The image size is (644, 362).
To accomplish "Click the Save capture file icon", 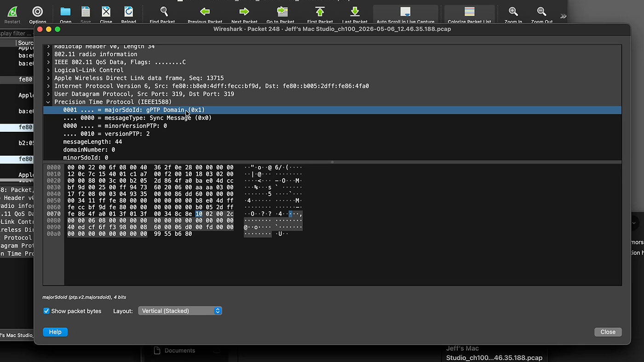I will pyautogui.click(x=86, y=12).
